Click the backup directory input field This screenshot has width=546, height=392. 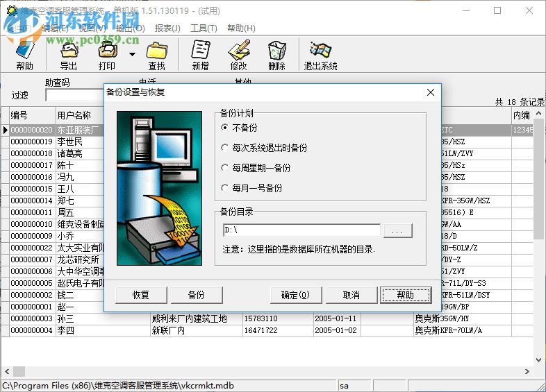tap(301, 230)
